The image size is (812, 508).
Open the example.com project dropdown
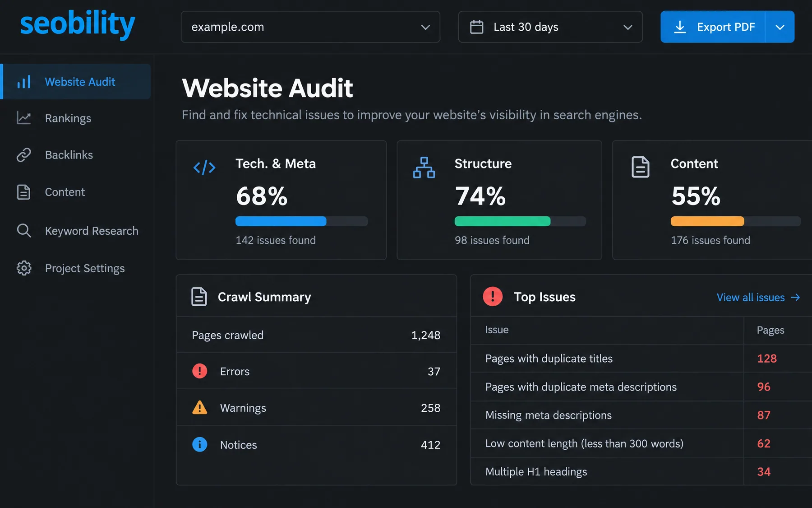click(x=310, y=27)
